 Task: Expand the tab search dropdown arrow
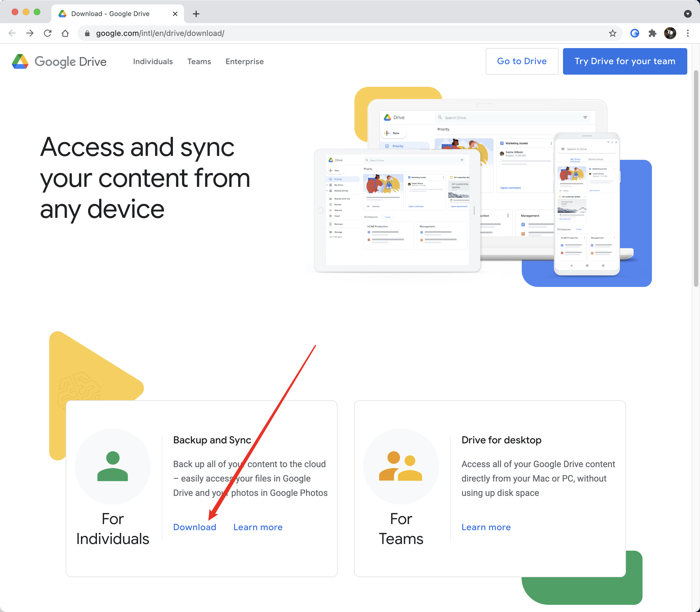(687, 14)
